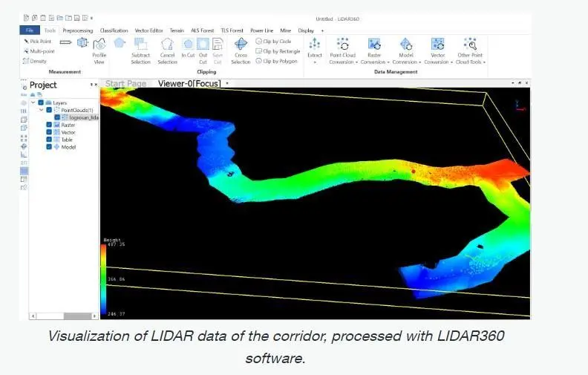Toggle the Vector layer checkbox
The width and height of the screenshot is (588, 375).
click(49, 132)
